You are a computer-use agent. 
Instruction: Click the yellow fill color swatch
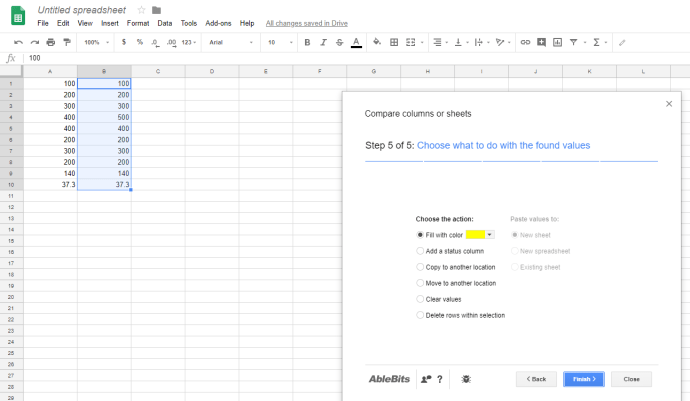pos(475,234)
